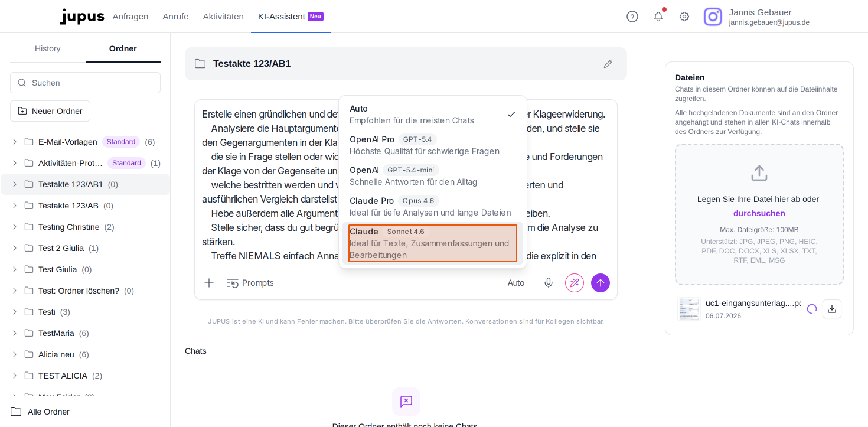Screen dimensions: 868x427
Task: Click folder icon of TestMaria
Action: coord(29,333)
